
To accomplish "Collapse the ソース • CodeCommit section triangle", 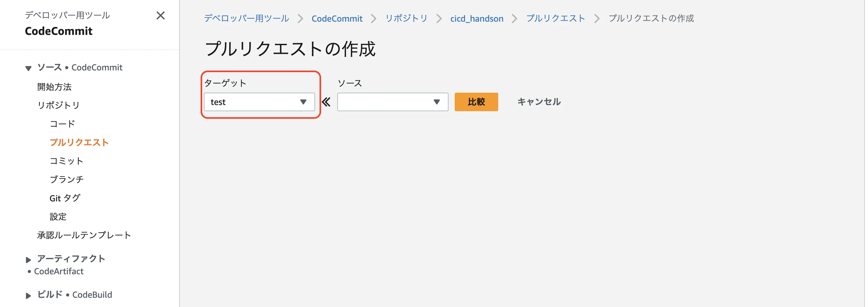I will tap(28, 68).
